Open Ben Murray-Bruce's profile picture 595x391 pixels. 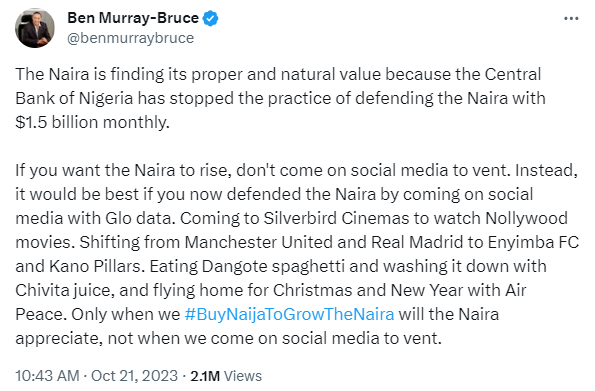click(35, 28)
